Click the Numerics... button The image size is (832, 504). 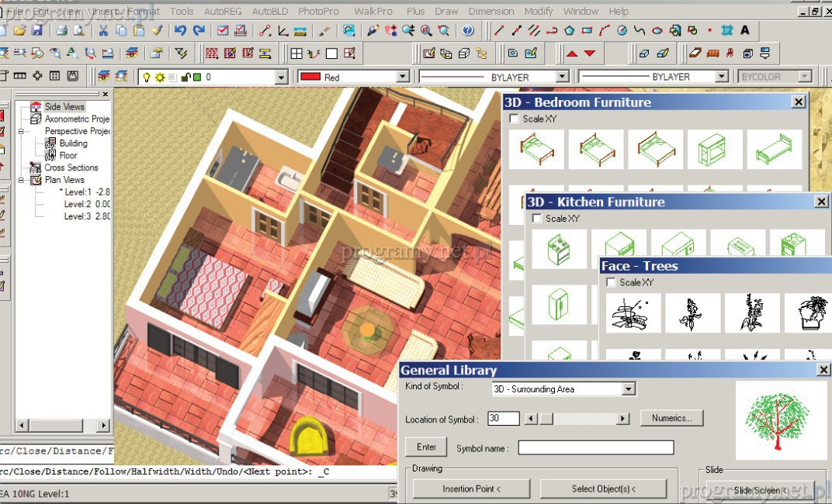point(671,418)
